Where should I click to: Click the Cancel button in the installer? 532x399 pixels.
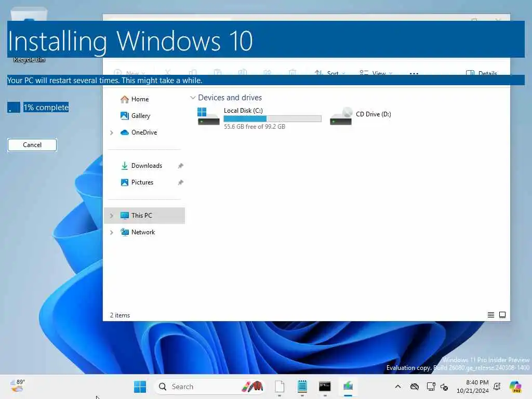pos(32,145)
